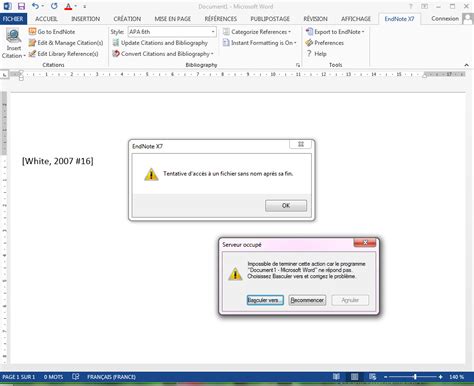The height and width of the screenshot is (386, 474).
Task: Click the user account avatar icon
Action: click(468, 19)
